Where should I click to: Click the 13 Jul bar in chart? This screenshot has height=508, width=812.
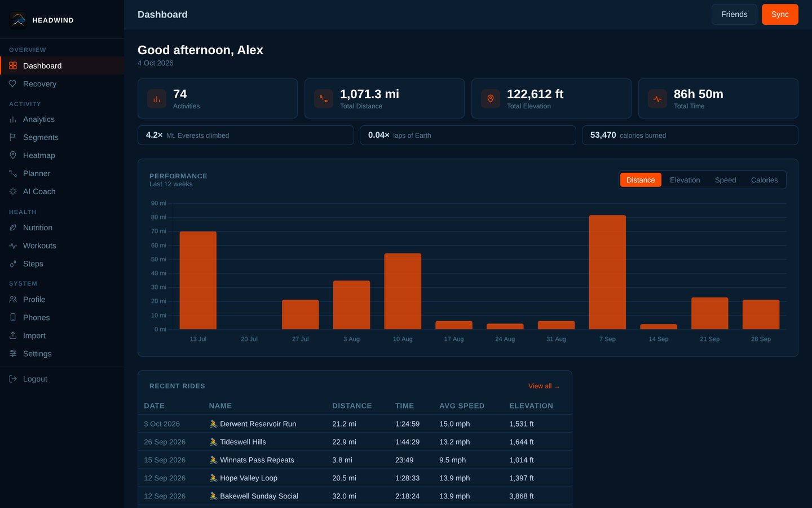pos(198,280)
